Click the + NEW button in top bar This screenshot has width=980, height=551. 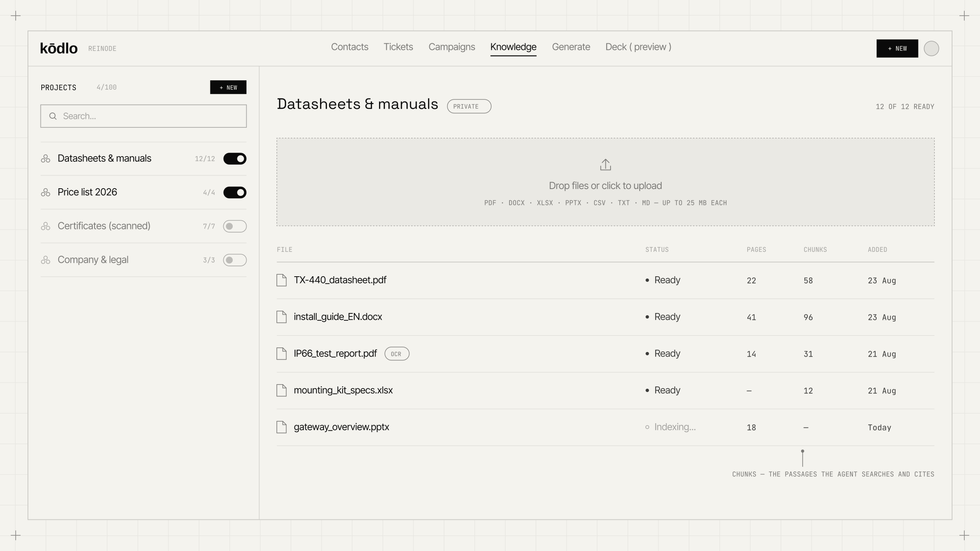coord(897,49)
